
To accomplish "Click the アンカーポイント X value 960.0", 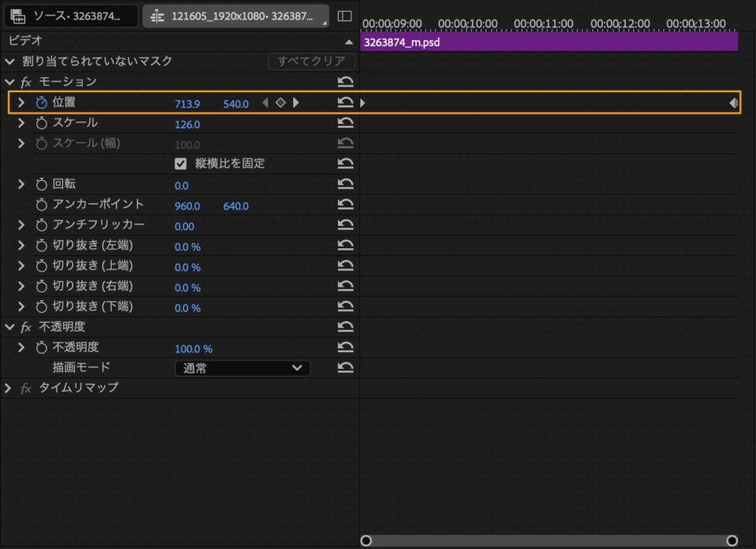I will click(187, 206).
